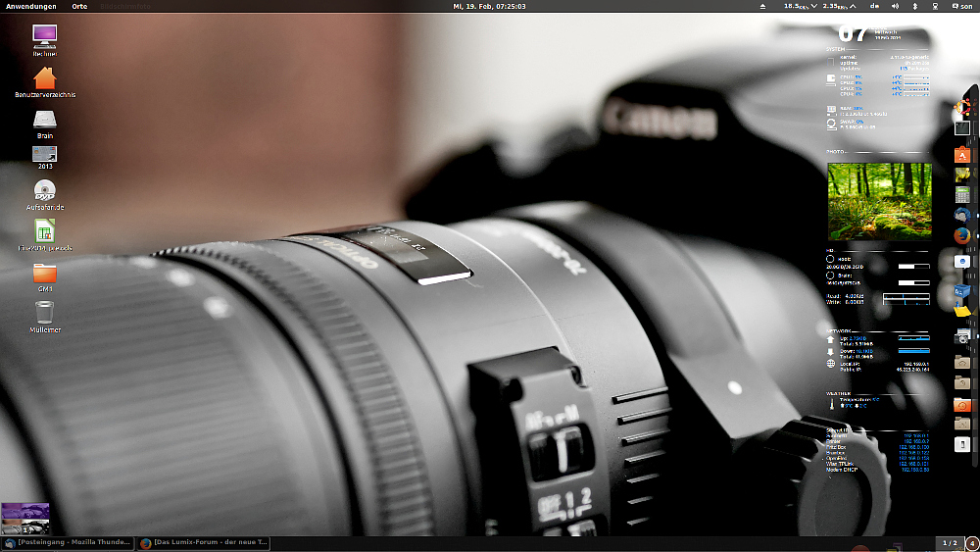Open the Brain drive icon

click(44, 121)
